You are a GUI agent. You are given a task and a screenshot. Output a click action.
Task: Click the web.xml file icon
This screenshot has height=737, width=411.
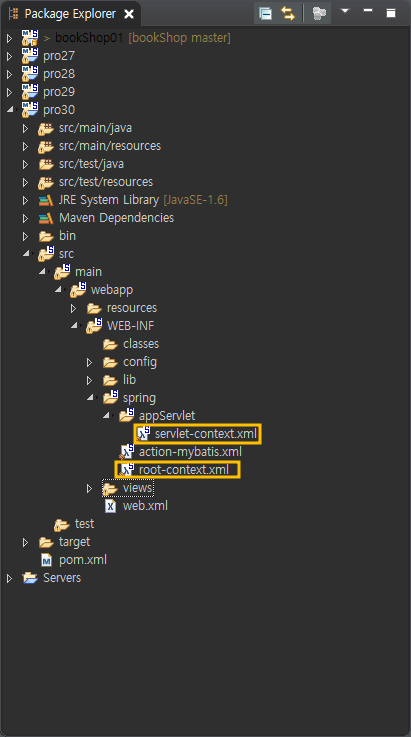[x=111, y=506]
